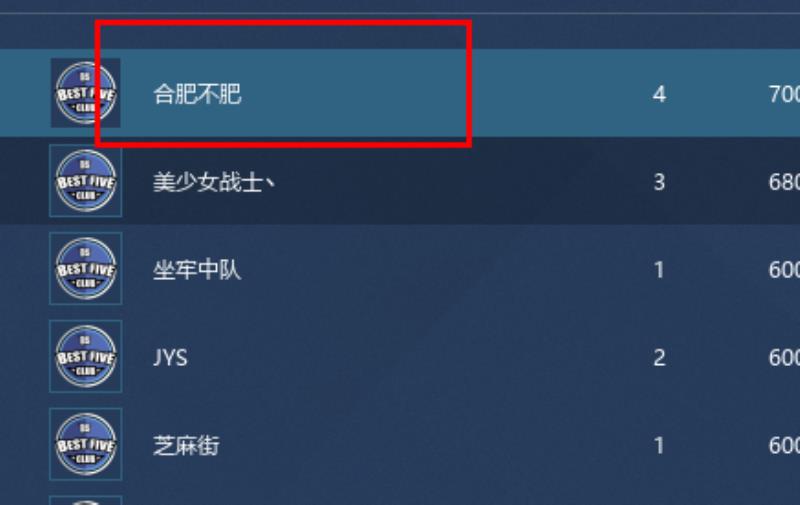Click the Best Five badge beside 美少女战士、
Image resolution: width=800 pixels, height=505 pixels.
click(x=86, y=181)
